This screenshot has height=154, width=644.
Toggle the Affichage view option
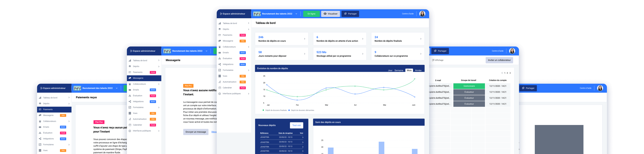(x=438, y=60)
